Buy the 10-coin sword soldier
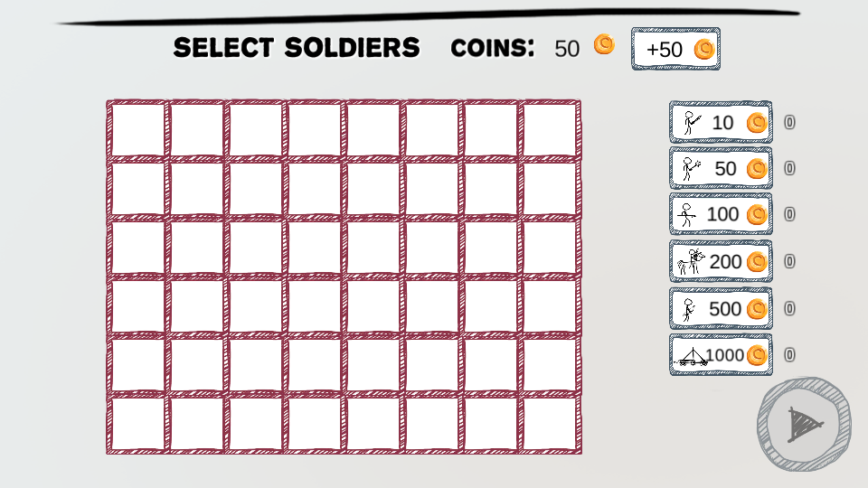 [x=721, y=122]
